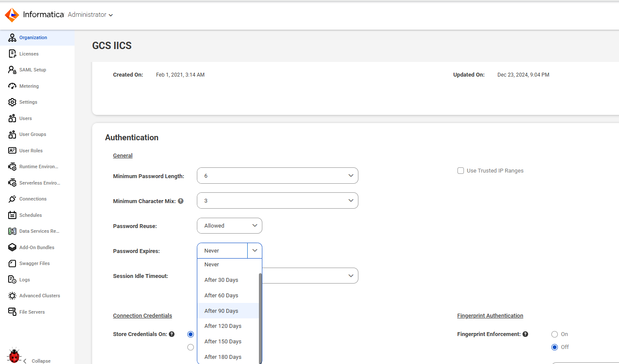Viewport: 619px width, 364px height.
Task: Open the Session Idle Timeout dropdown
Action: tap(310, 276)
